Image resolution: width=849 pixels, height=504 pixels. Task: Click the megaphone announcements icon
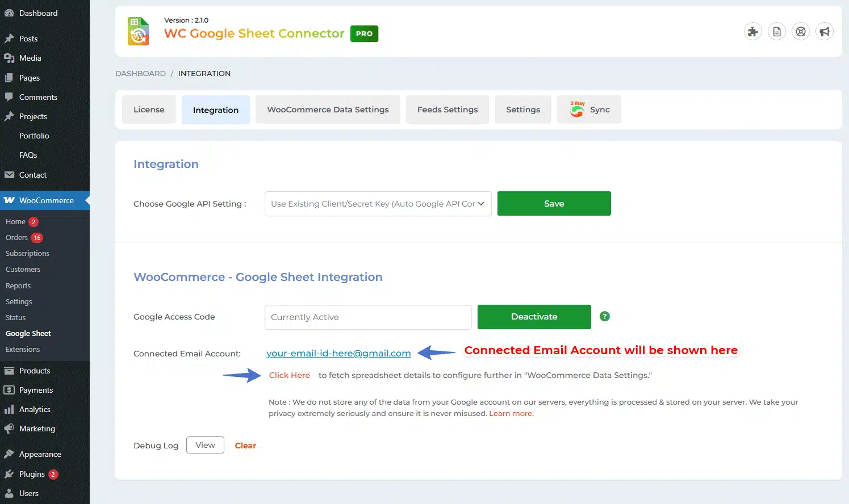click(x=824, y=32)
